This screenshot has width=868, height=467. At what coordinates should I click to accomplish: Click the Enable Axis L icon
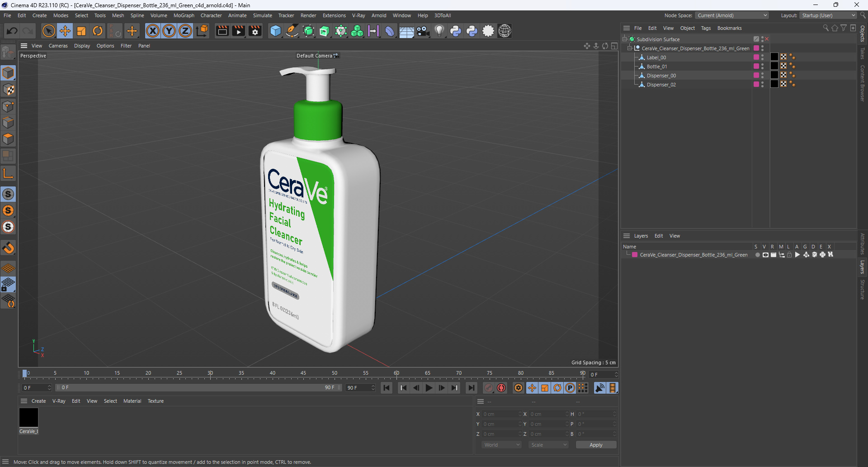9,173
